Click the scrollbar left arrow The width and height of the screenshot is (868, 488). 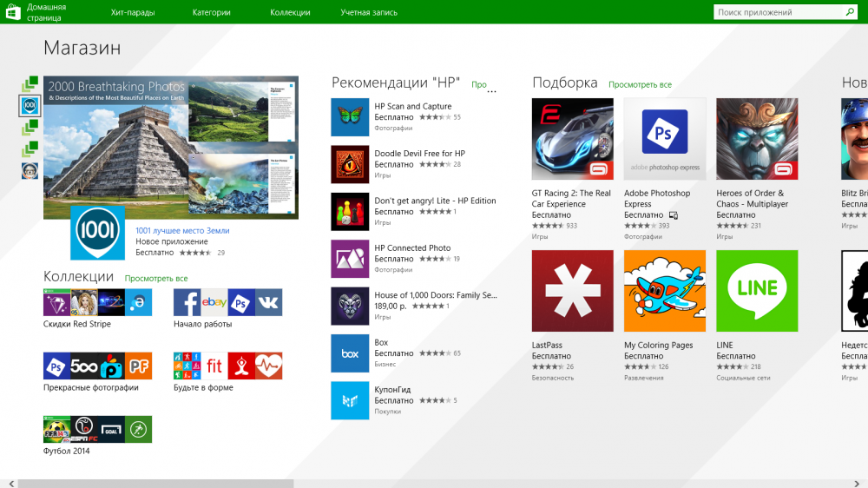tap(11, 484)
